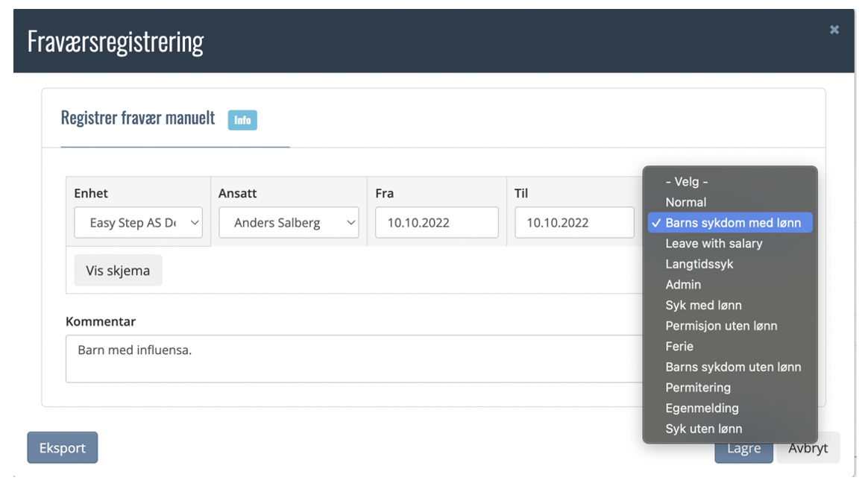This screenshot has width=868, height=492.
Task: Expand the Ansatt dropdown showing Anders Salberg
Action: [x=289, y=223]
